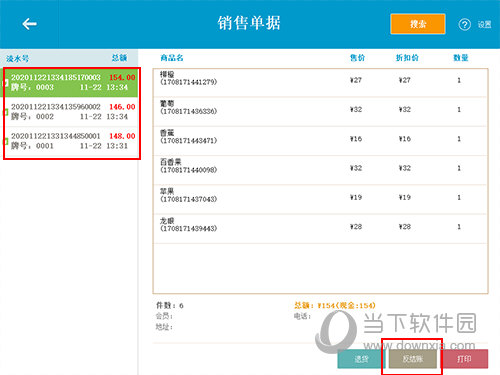The height and width of the screenshot is (375, 500).
Task: Click the red 146.00 order total
Action: pos(122,107)
